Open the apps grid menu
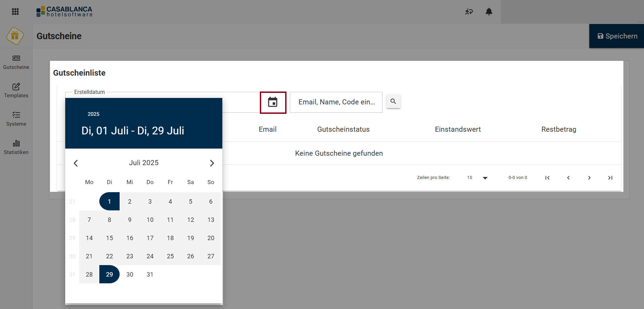 [x=15, y=12]
